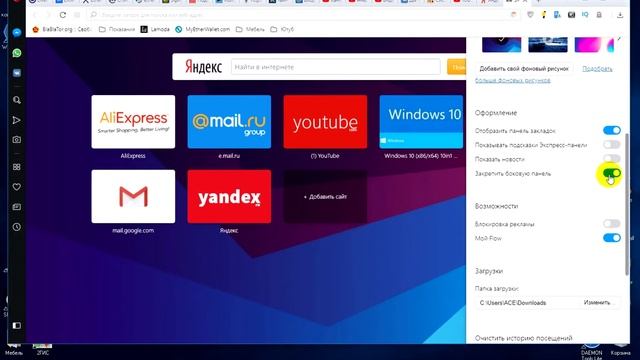This screenshot has height=360, width=640.
Task: Open the YouTube speed dial tile
Action: click(325, 122)
